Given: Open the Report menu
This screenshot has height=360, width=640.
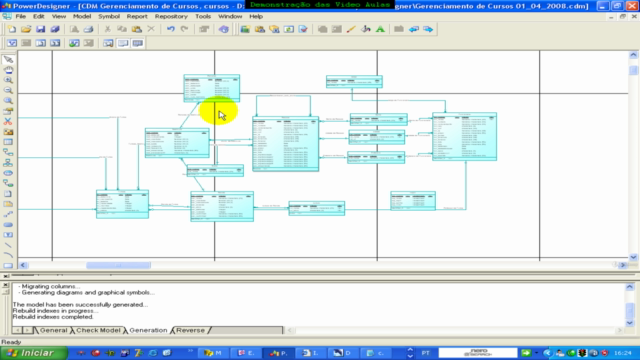Looking at the screenshot, I should (137, 16).
